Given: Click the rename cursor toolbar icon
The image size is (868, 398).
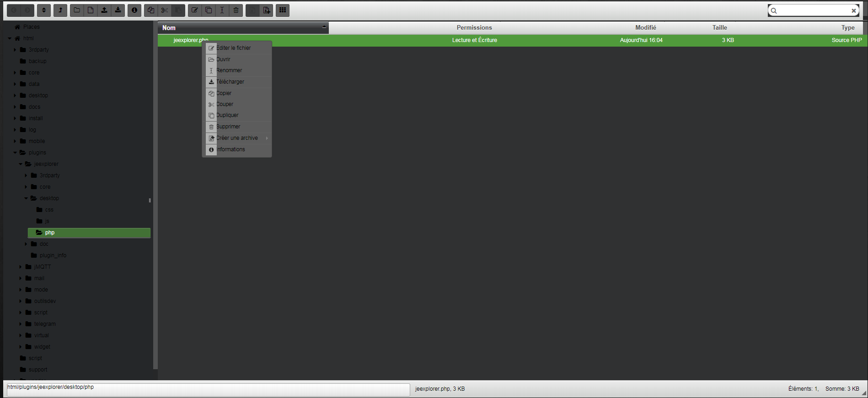Looking at the screenshot, I should pos(222,10).
